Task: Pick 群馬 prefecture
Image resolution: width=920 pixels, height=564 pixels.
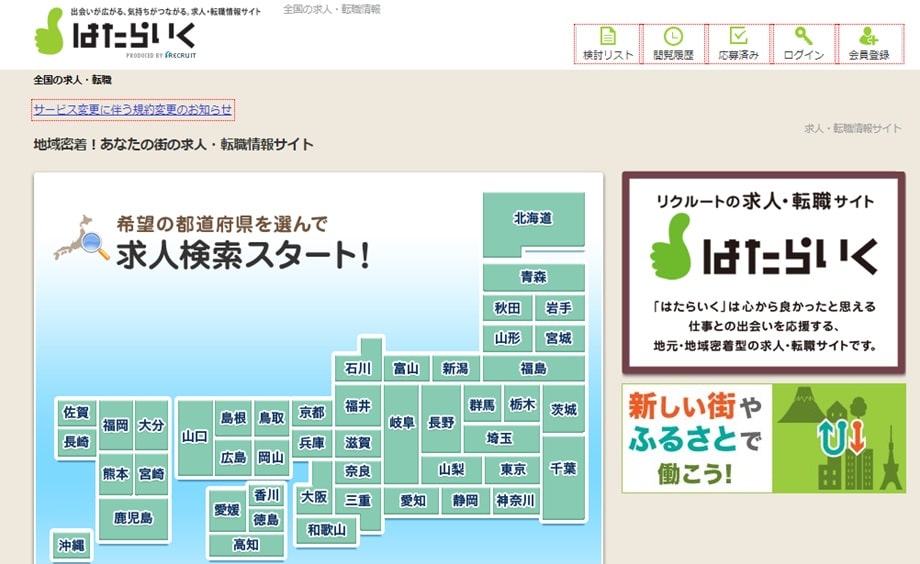Action: [x=482, y=404]
